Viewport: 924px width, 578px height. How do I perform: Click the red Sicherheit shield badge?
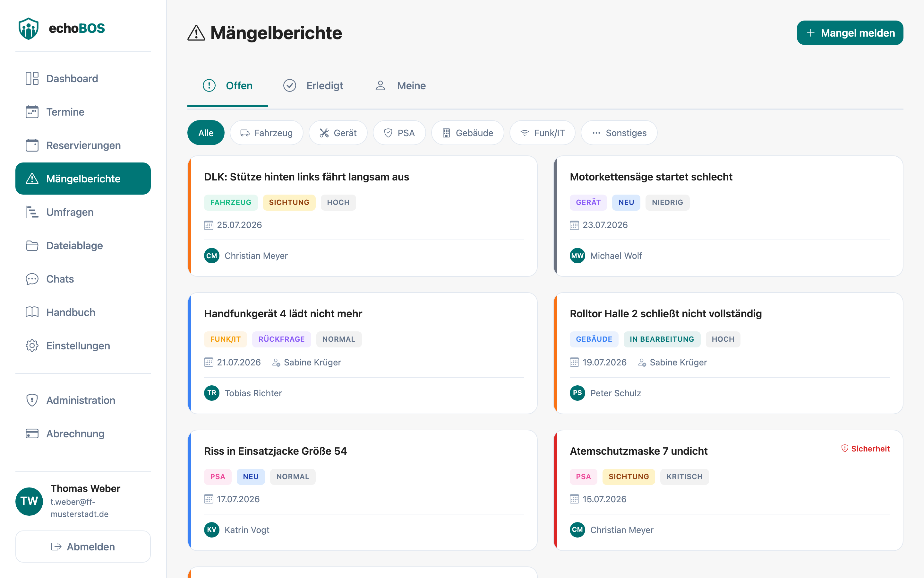click(866, 448)
